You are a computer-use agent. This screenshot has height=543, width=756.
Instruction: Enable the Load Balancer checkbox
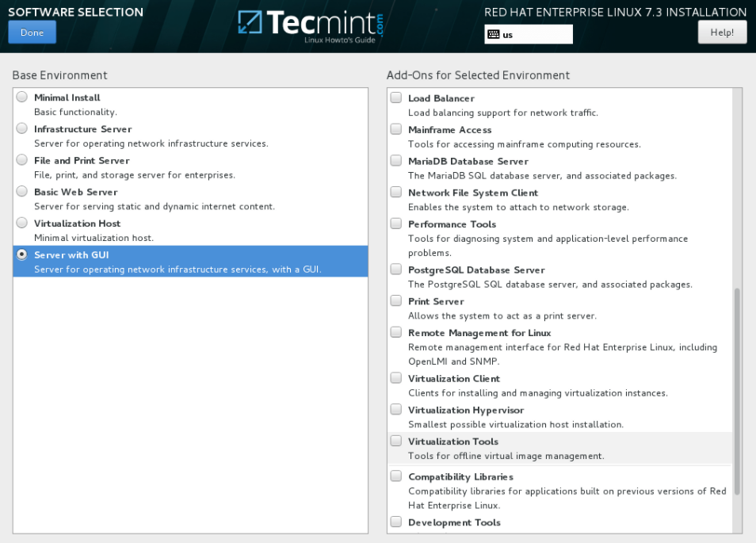(396, 98)
